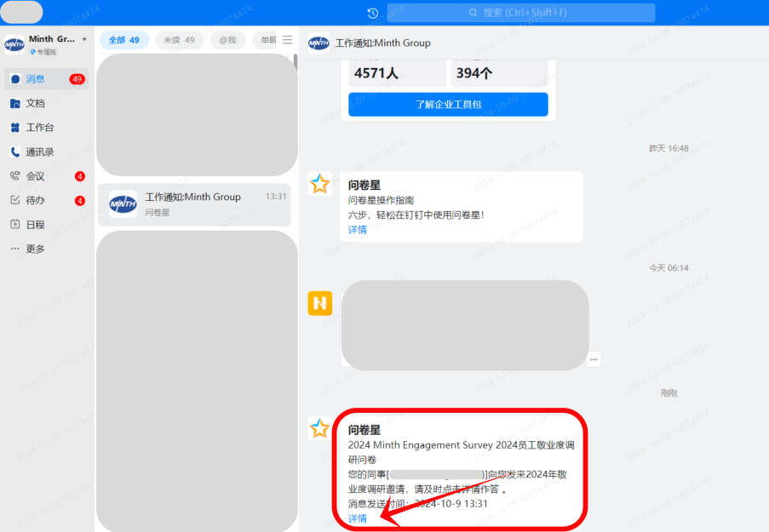Switch to the 未读 49 tab
This screenshot has width=769, height=532.
[x=179, y=40]
